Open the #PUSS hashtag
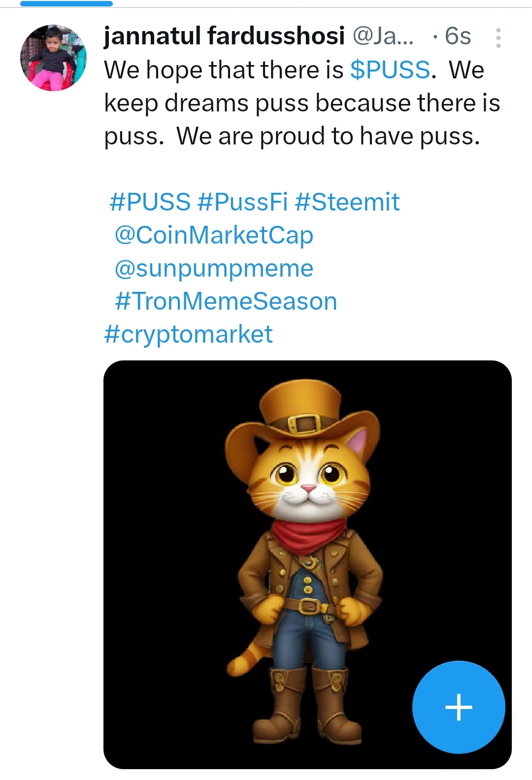 150,202
